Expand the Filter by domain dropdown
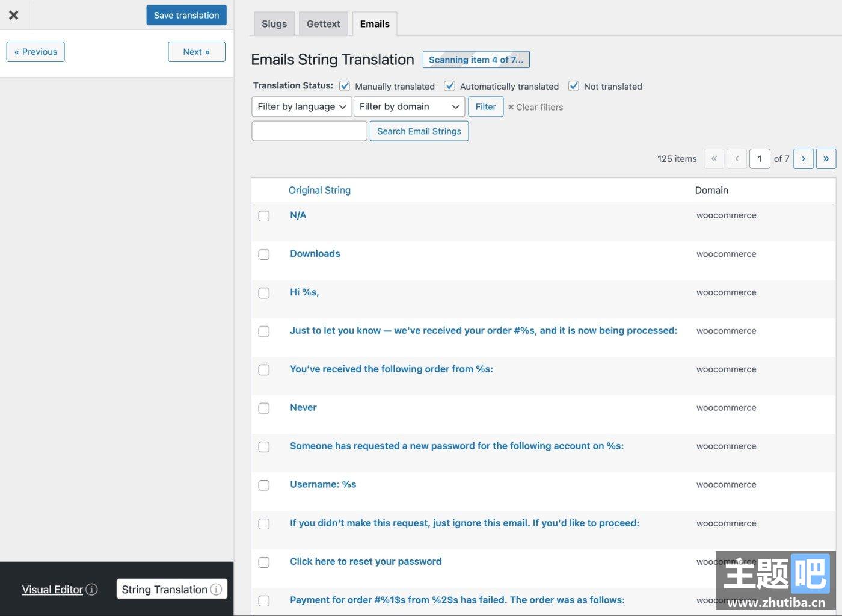The height and width of the screenshot is (616, 842). tap(409, 106)
